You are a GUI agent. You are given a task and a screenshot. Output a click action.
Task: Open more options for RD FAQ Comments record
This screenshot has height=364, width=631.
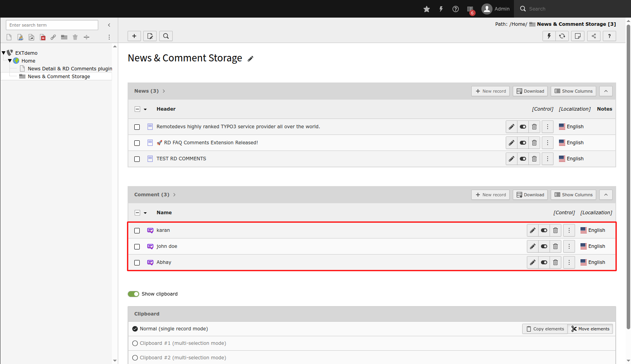click(x=547, y=142)
